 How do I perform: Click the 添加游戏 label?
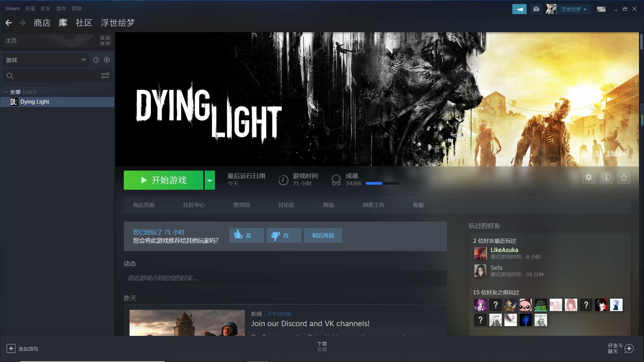pos(29,349)
